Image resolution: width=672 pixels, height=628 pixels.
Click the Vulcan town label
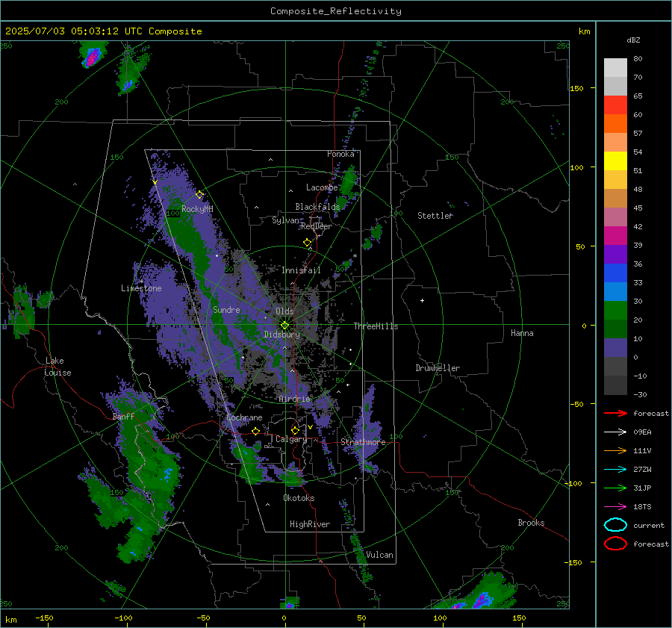380,555
